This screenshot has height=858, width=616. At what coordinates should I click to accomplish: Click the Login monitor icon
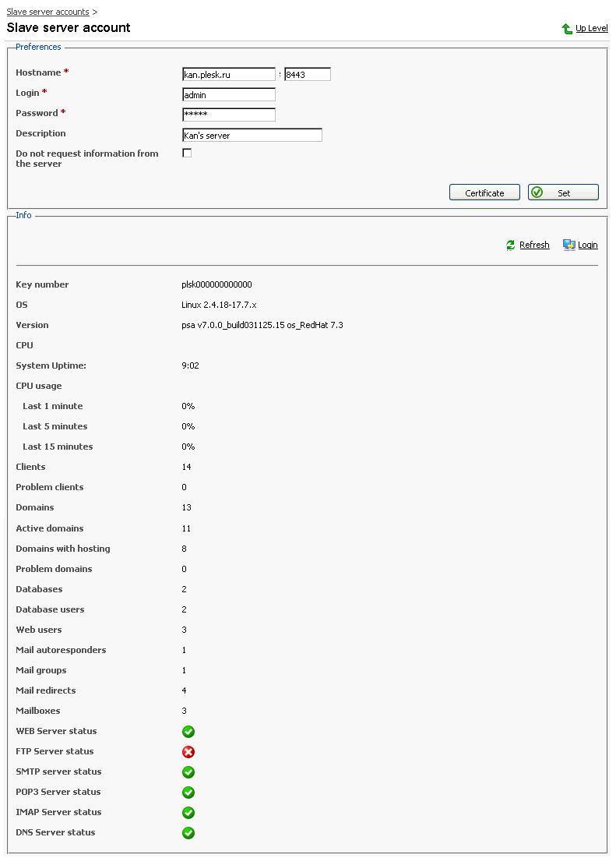(x=569, y=245)
